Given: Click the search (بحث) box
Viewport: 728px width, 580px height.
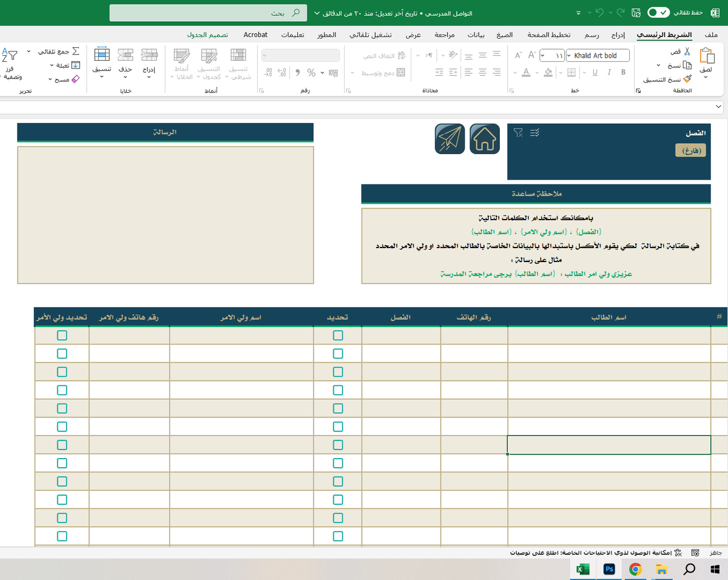Looking at the screenshot, I should pos(207,13).
